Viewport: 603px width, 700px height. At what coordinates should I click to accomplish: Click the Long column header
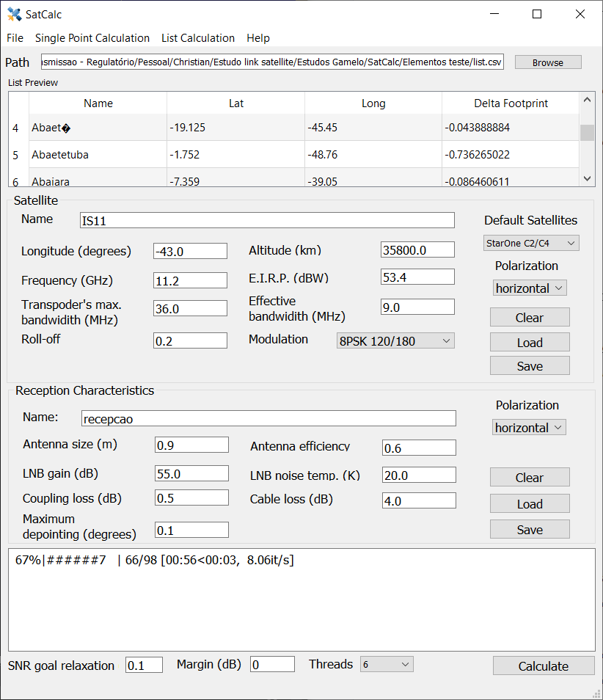(x=373, y=103)
